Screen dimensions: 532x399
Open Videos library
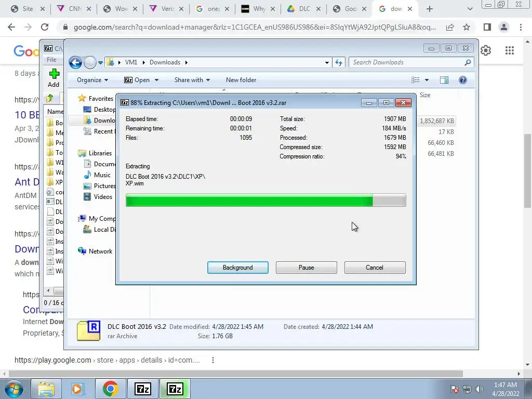click(98, 196)
